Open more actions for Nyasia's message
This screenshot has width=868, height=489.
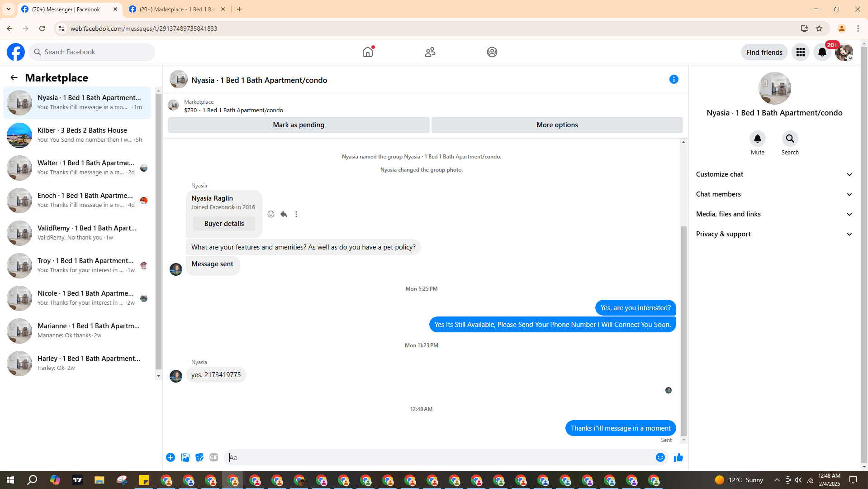coord(296,214)
